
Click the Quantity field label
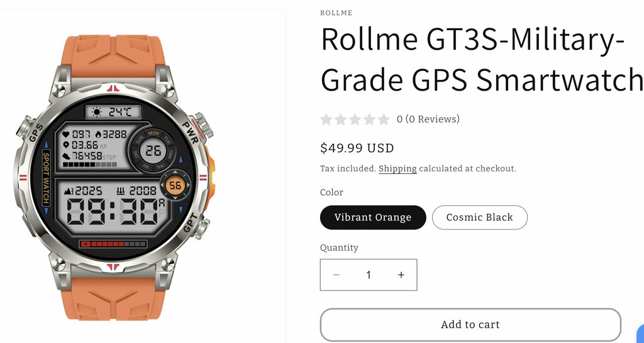(339, 248)
